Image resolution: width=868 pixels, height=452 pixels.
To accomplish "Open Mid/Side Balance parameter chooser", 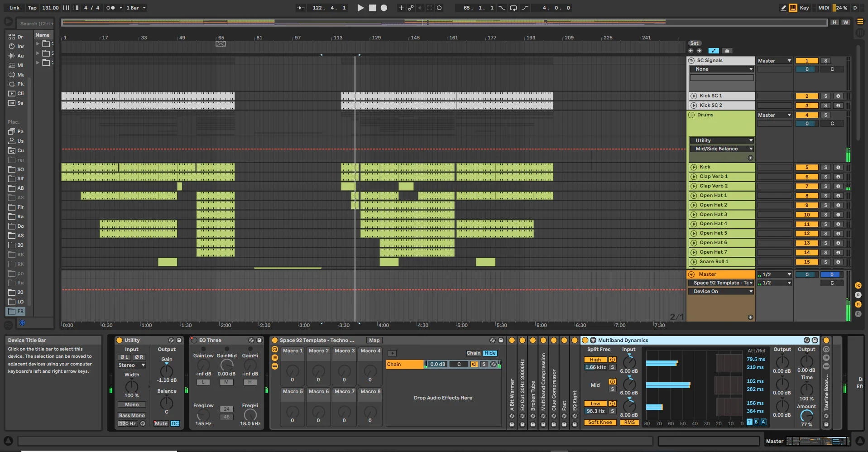I will (x=721, y=149).
